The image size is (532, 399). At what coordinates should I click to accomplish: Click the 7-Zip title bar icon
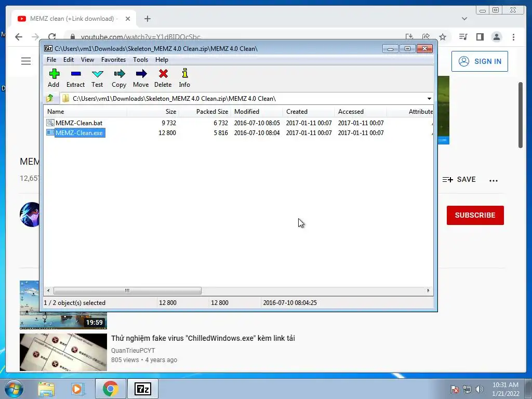[48, 48]
